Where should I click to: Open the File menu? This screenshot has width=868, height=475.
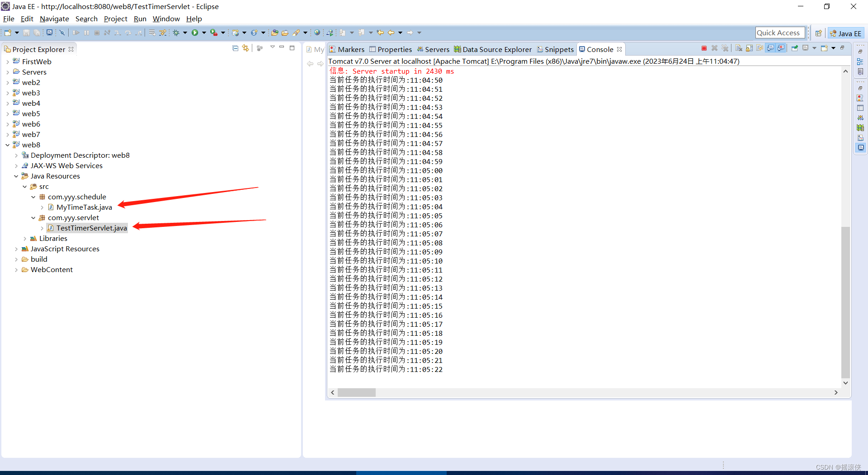click(x=9, y=19)
